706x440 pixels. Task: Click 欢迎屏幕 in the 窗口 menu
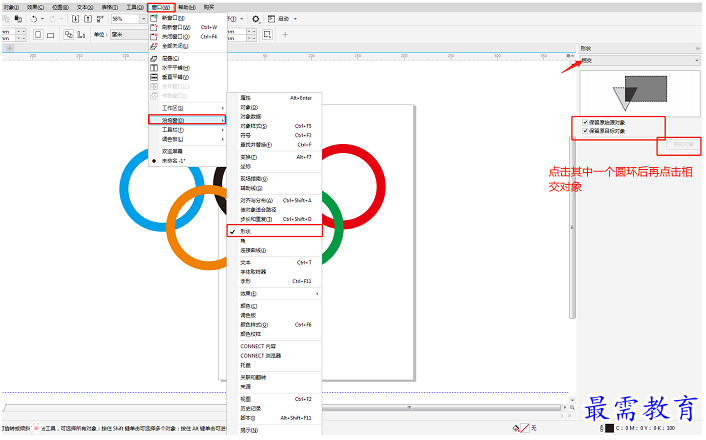187,152
